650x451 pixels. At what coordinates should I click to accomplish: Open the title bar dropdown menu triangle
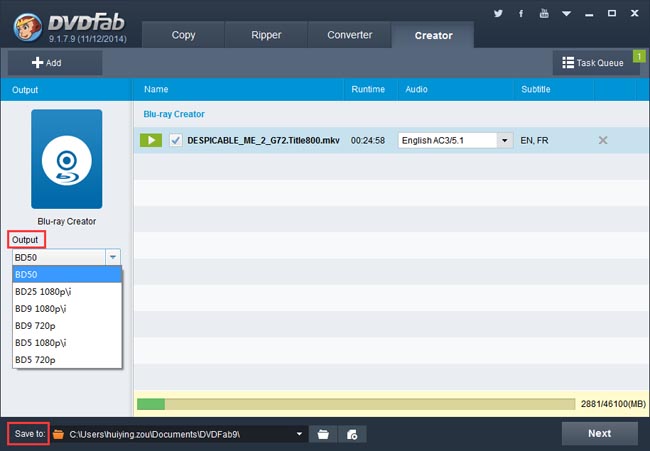point(566,14)
